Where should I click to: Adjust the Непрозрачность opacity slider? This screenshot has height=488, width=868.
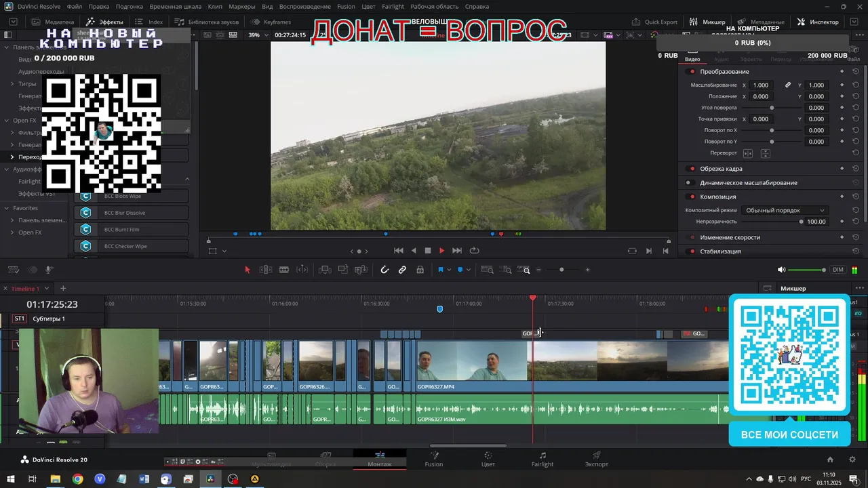(771, 222)
